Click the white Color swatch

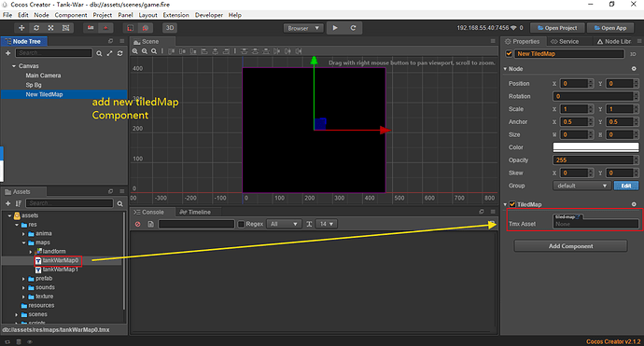click(x=595, y=147)
